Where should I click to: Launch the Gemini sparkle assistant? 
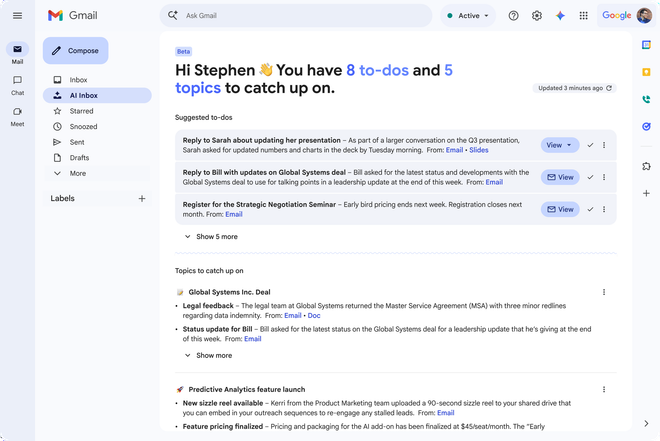point(560,16)
